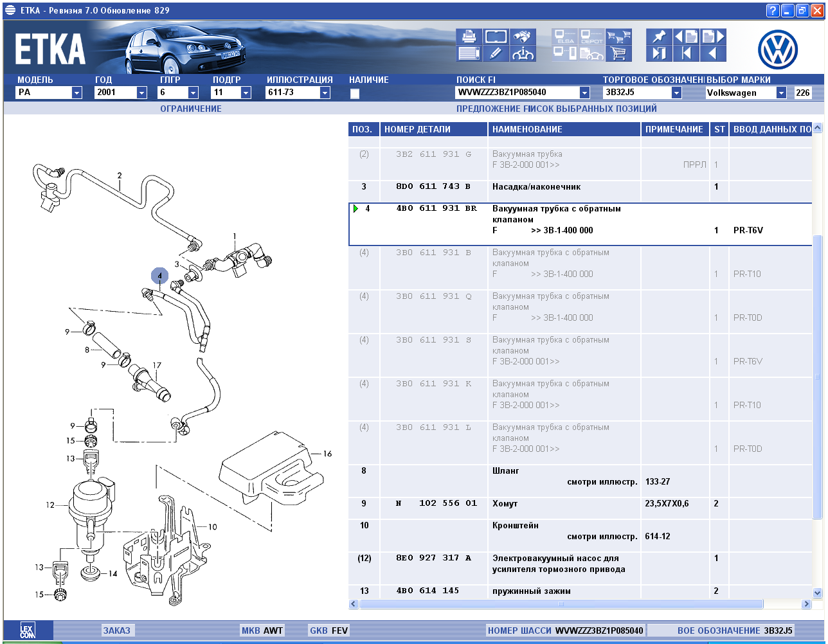Viewport: 828px width, 644px height.
Task: Click the horizontal scroll-right arrow
Action: 806,604
